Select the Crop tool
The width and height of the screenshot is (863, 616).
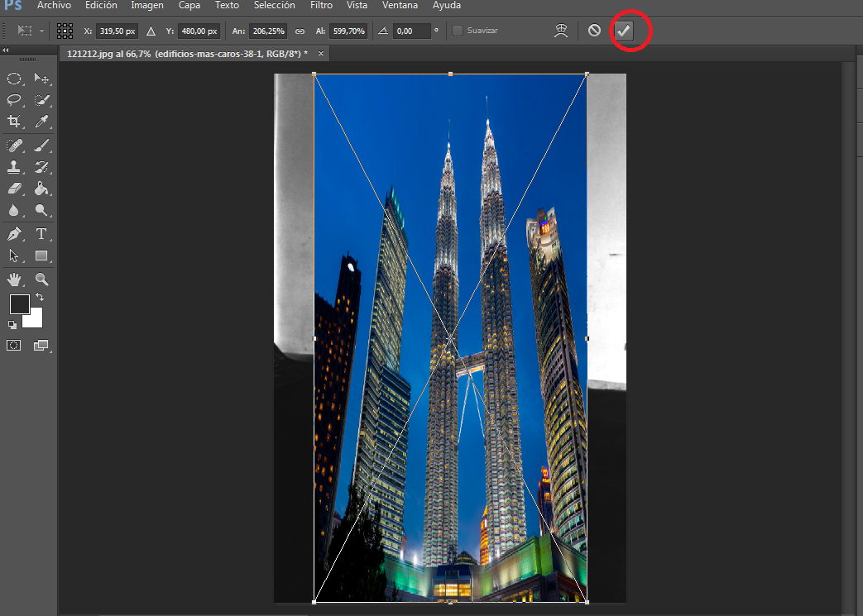click(x=14, y=122)
